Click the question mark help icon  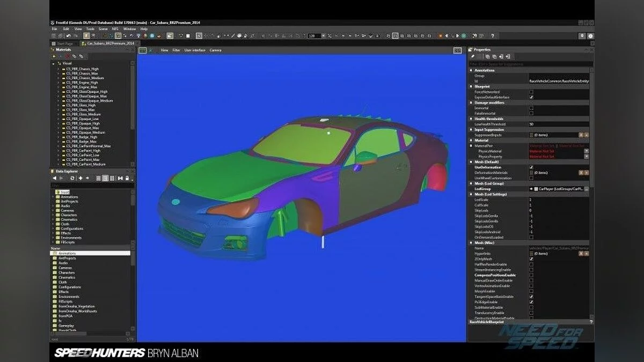(x=492, y=36)
